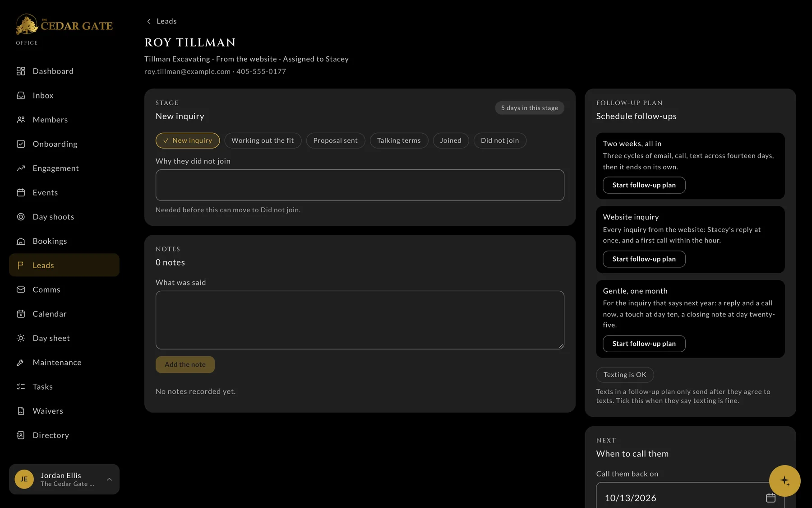Click the Call them back on date field
812x508 pixels.
click(x=690, y=495)
